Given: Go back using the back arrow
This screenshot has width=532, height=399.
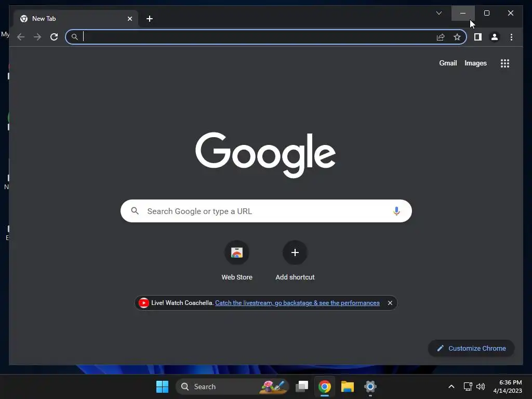Looking at the screenshot, I should [21, 37].
